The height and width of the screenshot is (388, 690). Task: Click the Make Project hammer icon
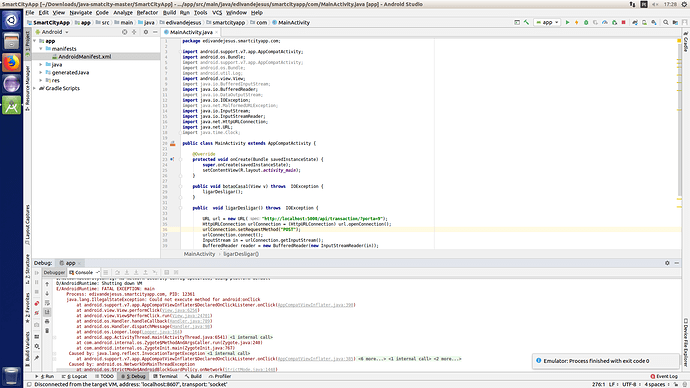[x=526, y=22]
